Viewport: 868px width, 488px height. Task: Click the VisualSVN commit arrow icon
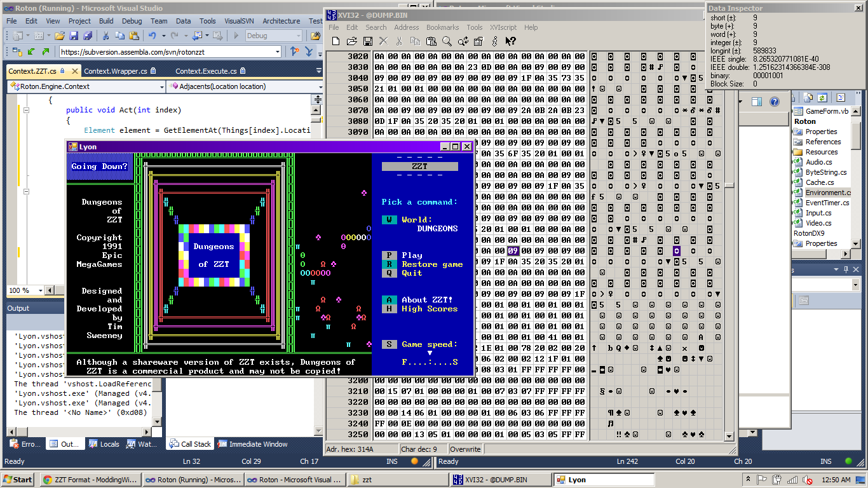[45, 51]
